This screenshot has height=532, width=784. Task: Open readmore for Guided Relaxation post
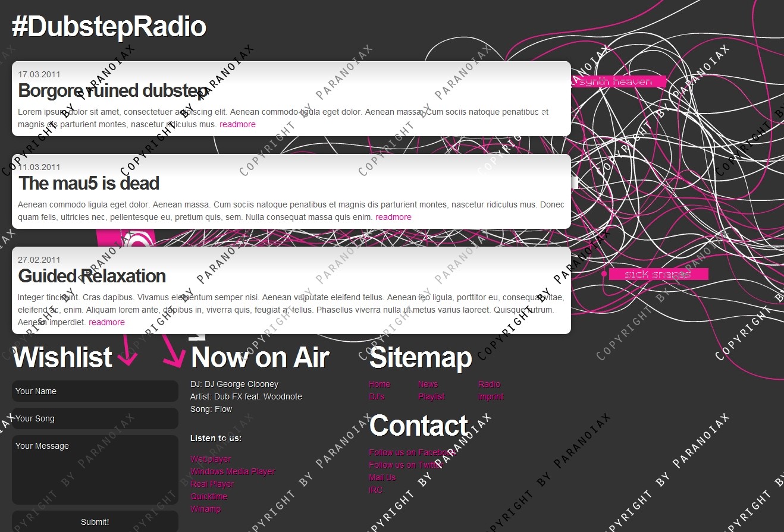pos(106,322)
